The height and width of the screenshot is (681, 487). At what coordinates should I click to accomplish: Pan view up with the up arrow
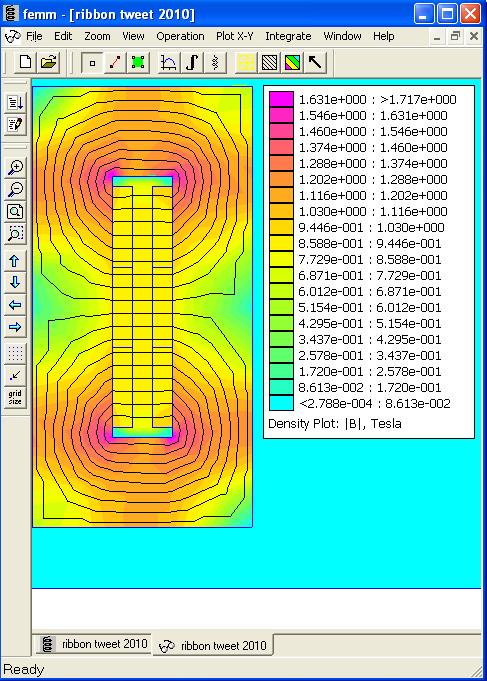(x=15, y=261)
